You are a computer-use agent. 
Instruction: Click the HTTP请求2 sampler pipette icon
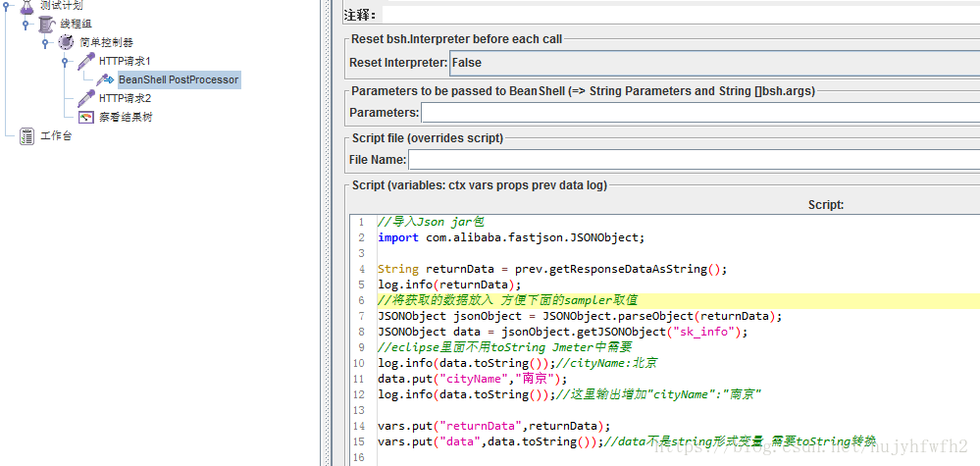(86, 98)
